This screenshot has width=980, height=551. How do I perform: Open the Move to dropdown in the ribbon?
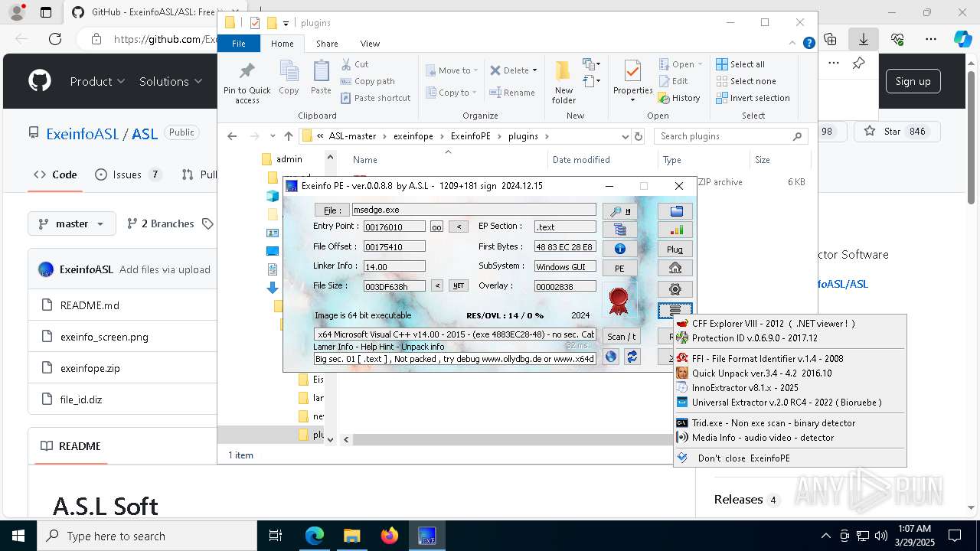point(452,70)
